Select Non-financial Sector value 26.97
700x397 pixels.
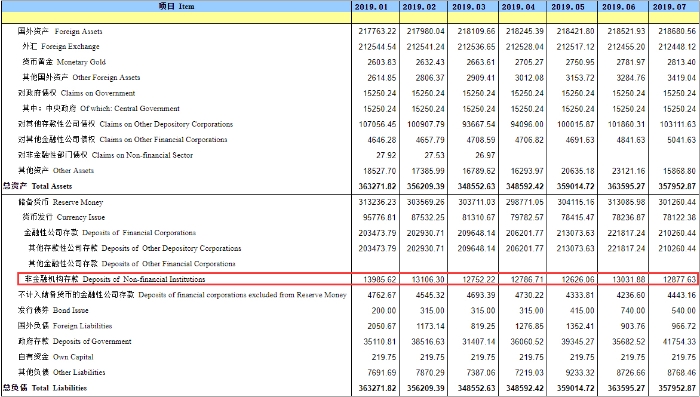click(486, 155)
